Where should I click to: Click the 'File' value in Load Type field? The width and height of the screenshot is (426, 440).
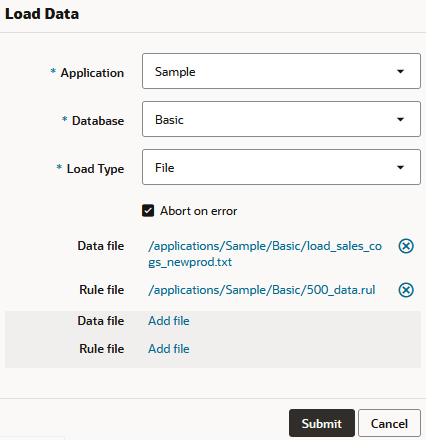click(164, 168)
